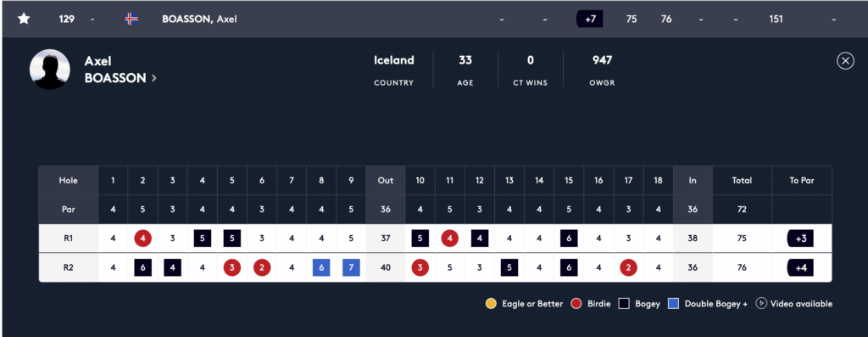Select the R1 bogey 6 on hole 15
The image size is (868, 337).
coord(569,239)
